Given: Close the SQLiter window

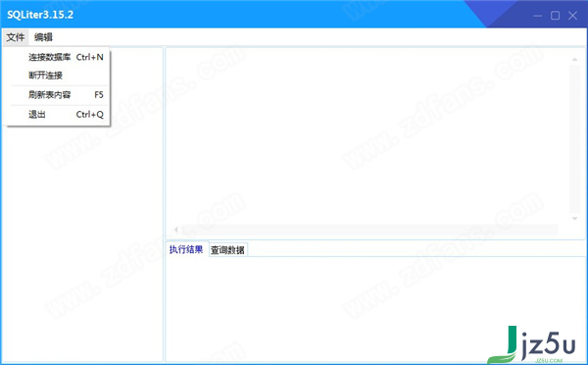Looking at the screenshot, I should (x=572, y=16).
